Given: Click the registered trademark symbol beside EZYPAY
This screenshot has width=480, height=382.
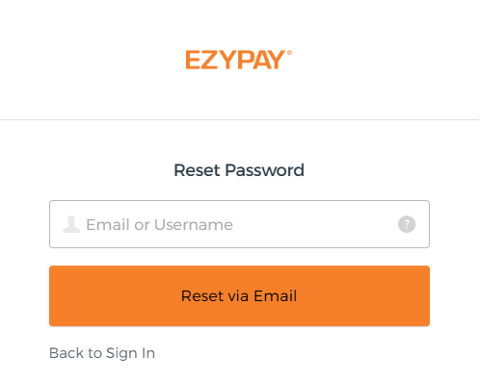Looking at the screenshot, I should tap(289, 53).
